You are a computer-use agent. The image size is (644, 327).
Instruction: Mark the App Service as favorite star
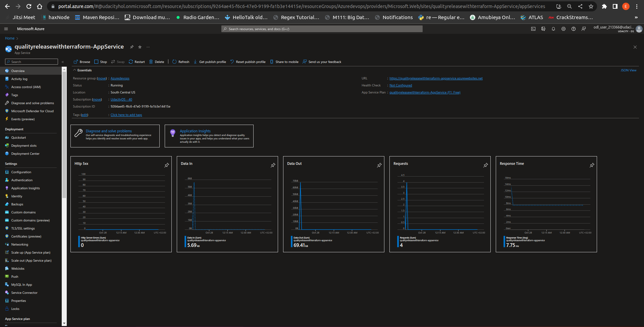pyautogui.click(x=140, y=47)
